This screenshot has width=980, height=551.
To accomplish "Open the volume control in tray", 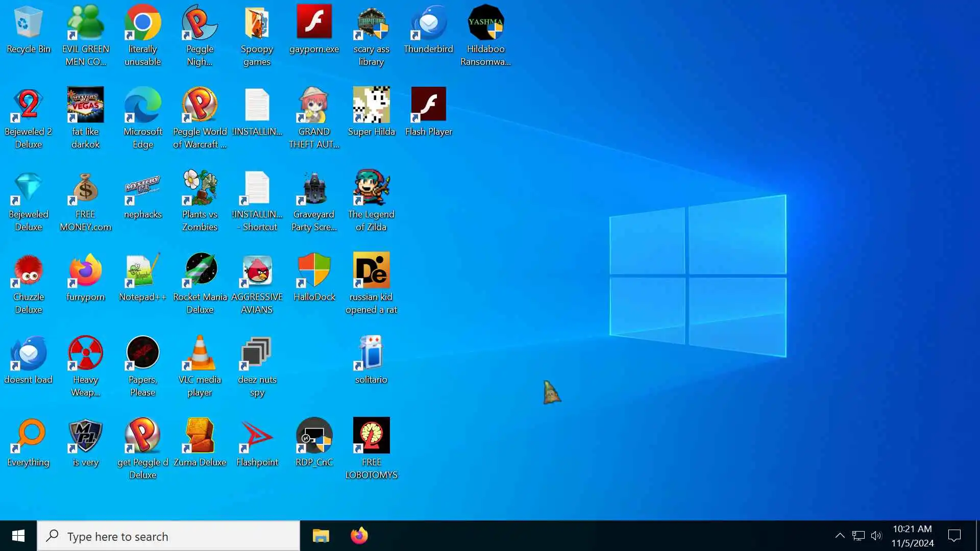I will pyautogui.click(x=876, y=536).
